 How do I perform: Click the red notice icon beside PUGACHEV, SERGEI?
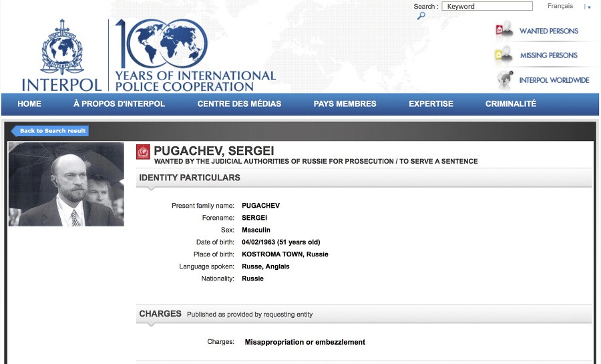144,152
